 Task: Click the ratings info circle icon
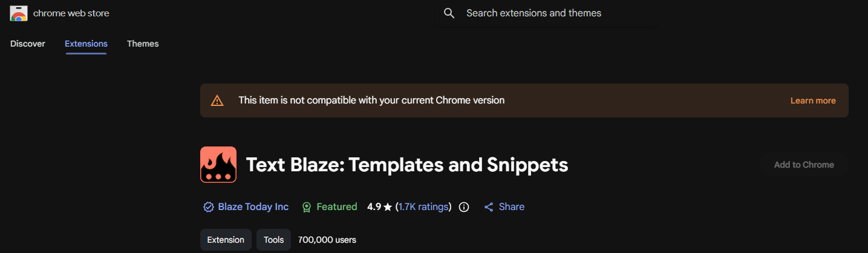[x=464, y=207]
